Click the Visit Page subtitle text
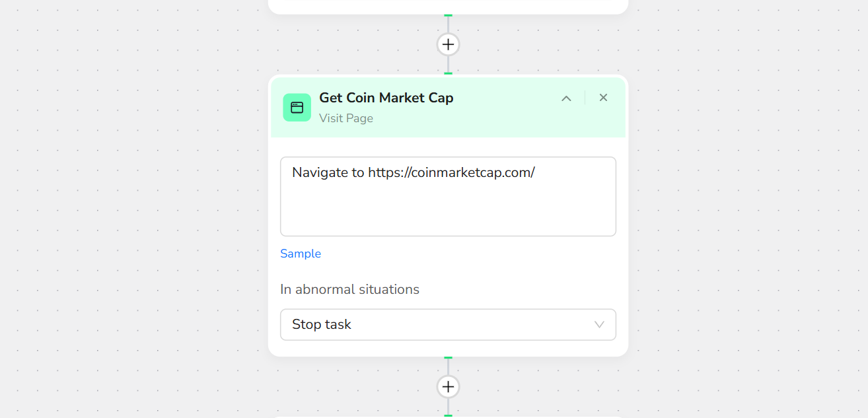The height and width of the screenshot is (418, 868). [x=346, y=118]
